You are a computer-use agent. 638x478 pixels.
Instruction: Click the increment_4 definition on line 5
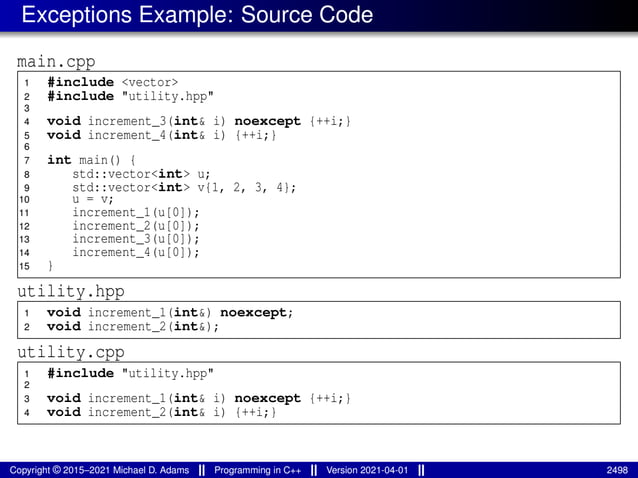click(x=162, y=135)
